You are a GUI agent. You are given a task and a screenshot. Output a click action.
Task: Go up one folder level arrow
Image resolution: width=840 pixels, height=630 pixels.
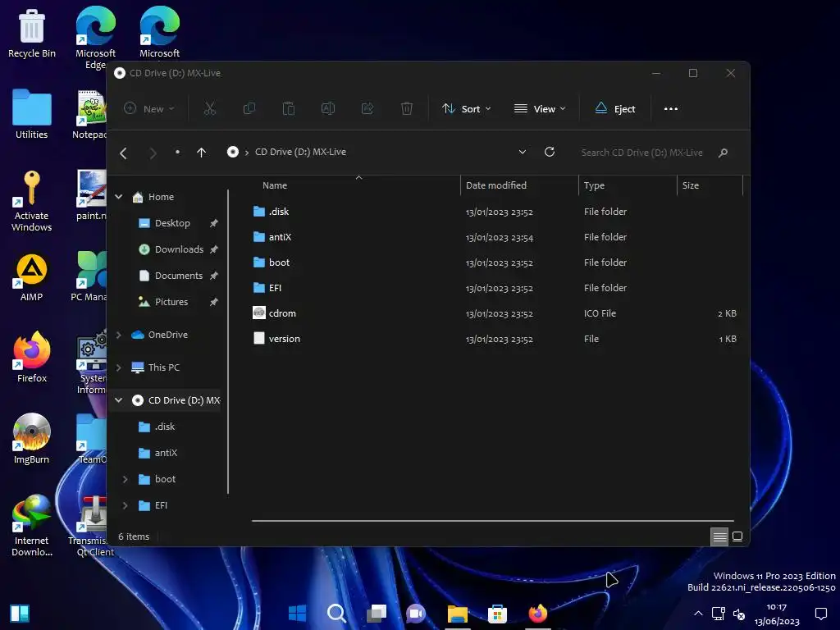[x=202, y=153]
